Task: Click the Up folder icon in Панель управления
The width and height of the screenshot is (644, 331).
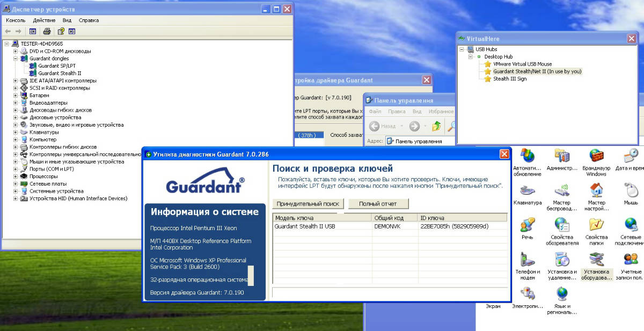Action: click(x=436, y=126)
